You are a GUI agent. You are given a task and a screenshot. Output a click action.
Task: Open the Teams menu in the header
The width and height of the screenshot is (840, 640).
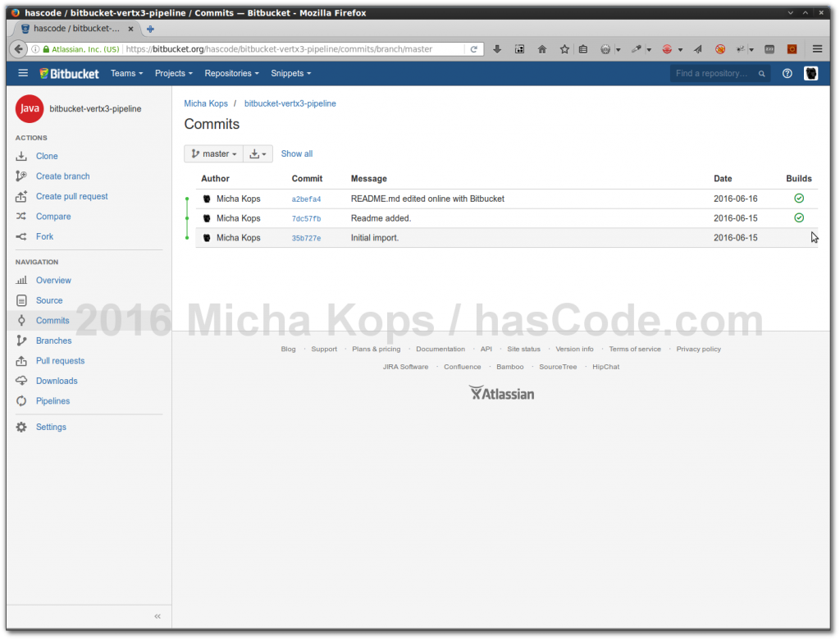(x=126, y=73)
